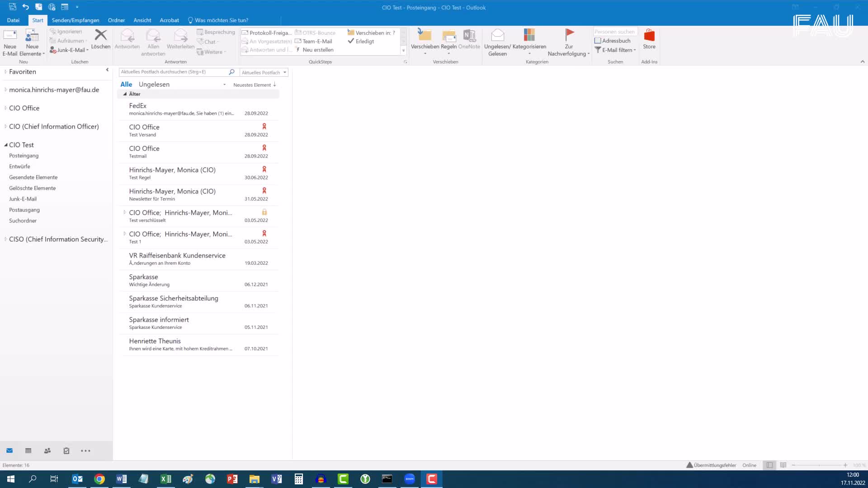Open the Ordner ribbon tab

click(x=116, y=20)
